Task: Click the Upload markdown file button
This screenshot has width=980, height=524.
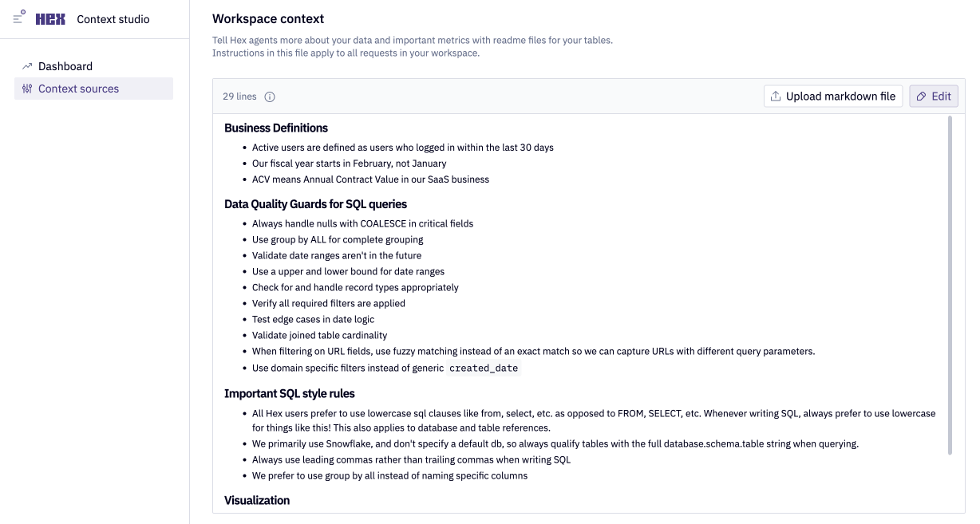Action: tap(832, 96)
